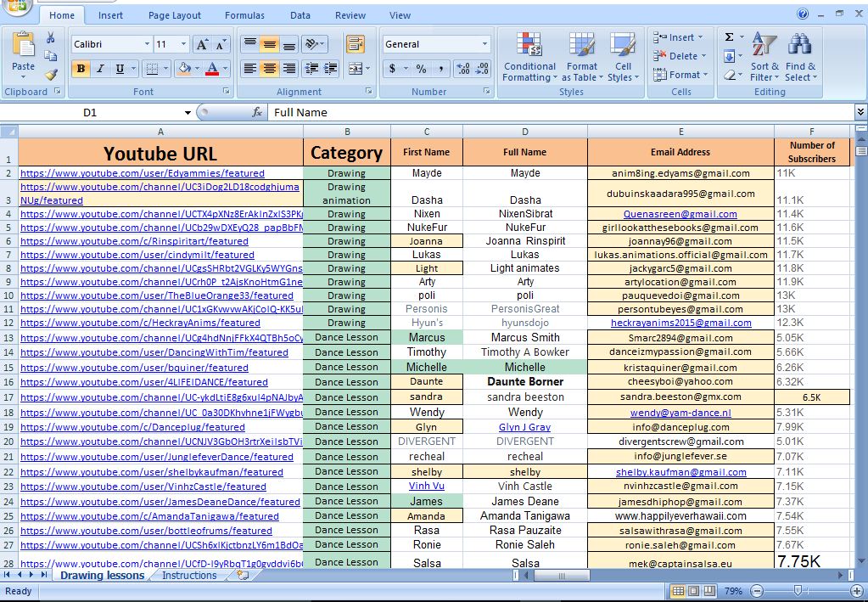Click the Copy icon in Clipboard

tap(50, 56)
